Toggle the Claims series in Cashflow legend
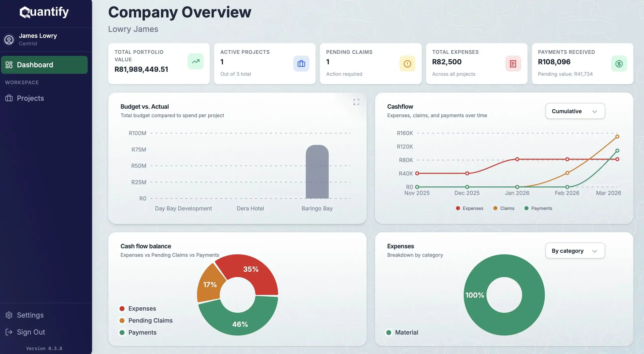 (504, 208)
